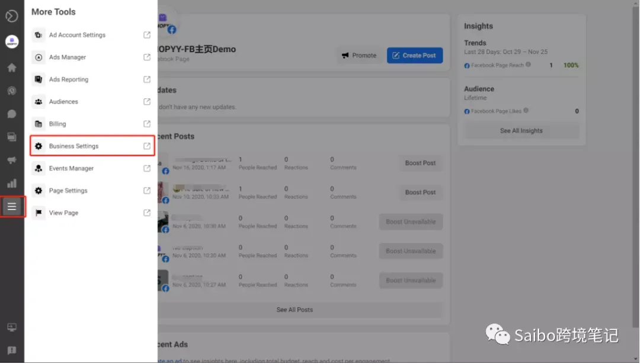Open the activity clock icon in sidebar
This screenshot has width=640, height=364.
[12, 91]
